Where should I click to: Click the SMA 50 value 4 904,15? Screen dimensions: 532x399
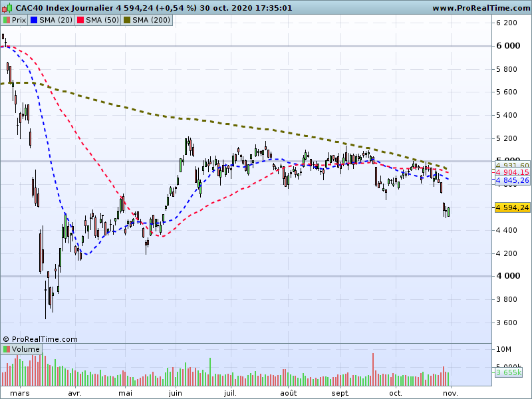512,172
